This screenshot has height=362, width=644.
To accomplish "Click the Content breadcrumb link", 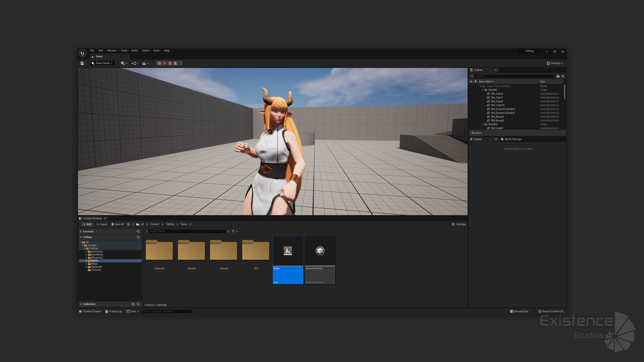I will 155,224.
